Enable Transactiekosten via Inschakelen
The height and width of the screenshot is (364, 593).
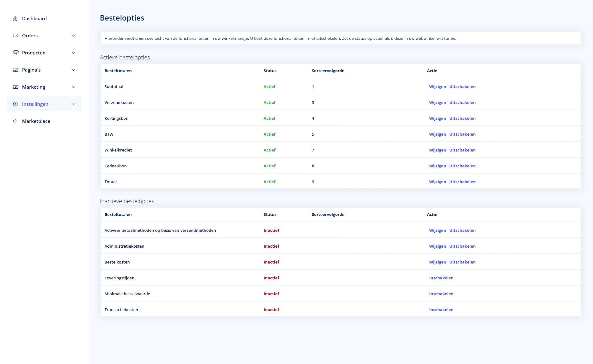[441, 310]
